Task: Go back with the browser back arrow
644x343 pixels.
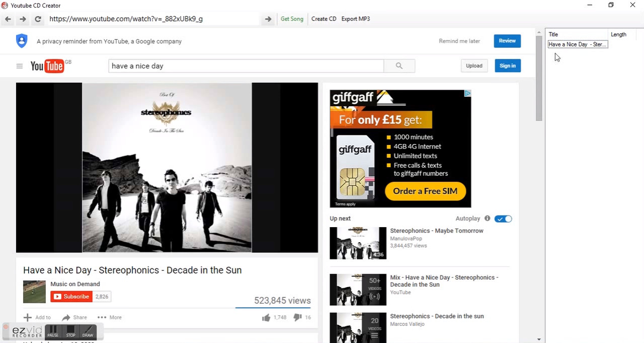Action: point(8,19)
